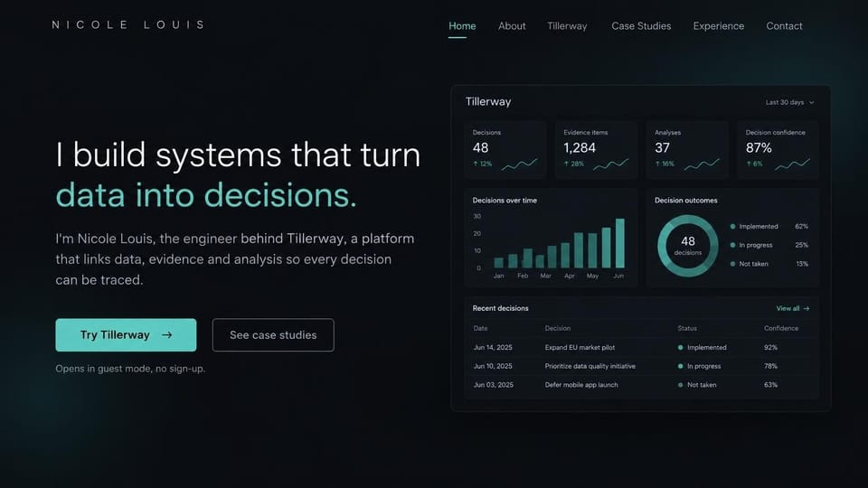Image resolution: width=868 pixels, height=488 pixels.
Task: Click the Decision outcomes heading
Action: point(686,201)
